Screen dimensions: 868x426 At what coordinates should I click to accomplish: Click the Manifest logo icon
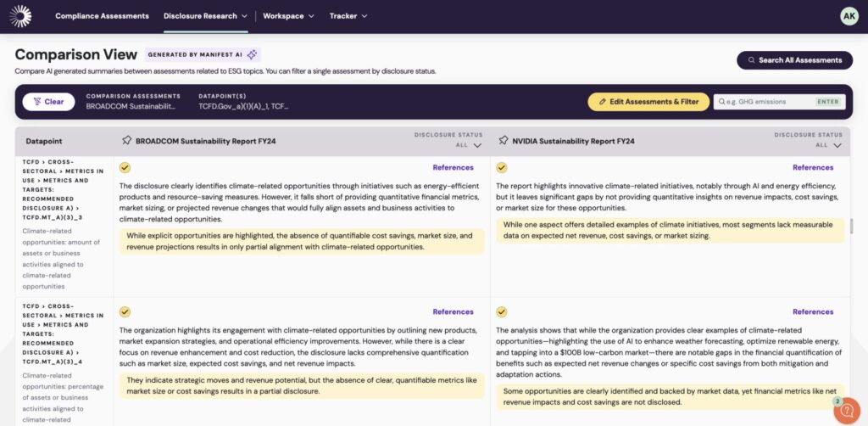[x=20, y=16]
